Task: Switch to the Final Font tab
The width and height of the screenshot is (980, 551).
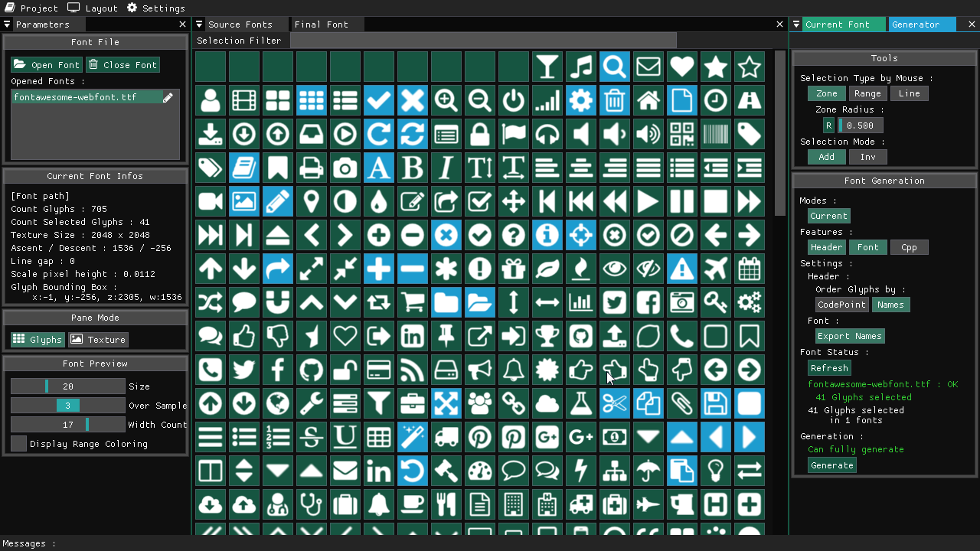Action: click(x=321, y=24)
